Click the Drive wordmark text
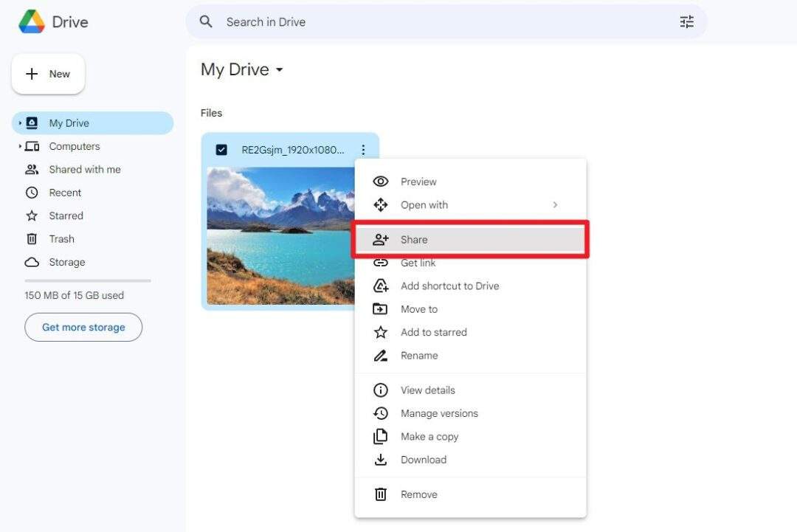The image size is (797, 532). pos(70,22)
